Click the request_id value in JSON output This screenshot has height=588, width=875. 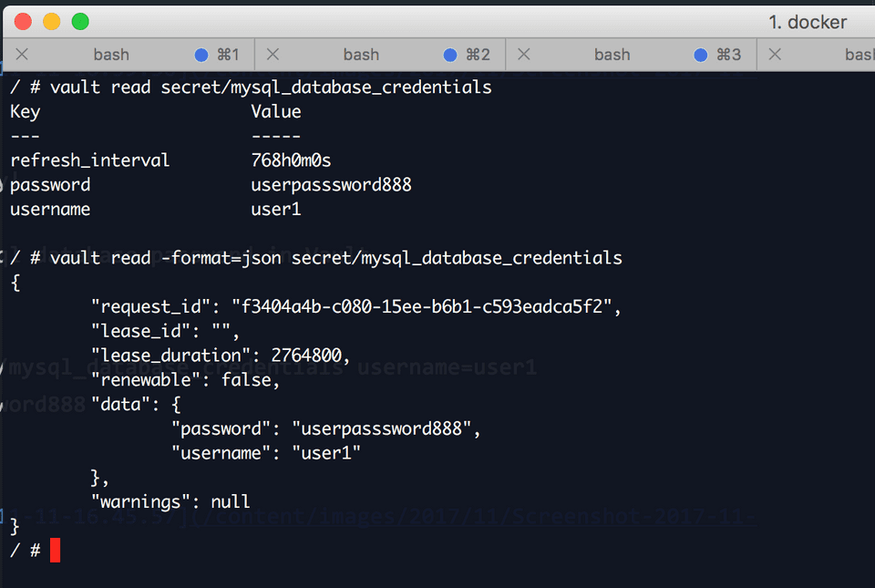422,306
